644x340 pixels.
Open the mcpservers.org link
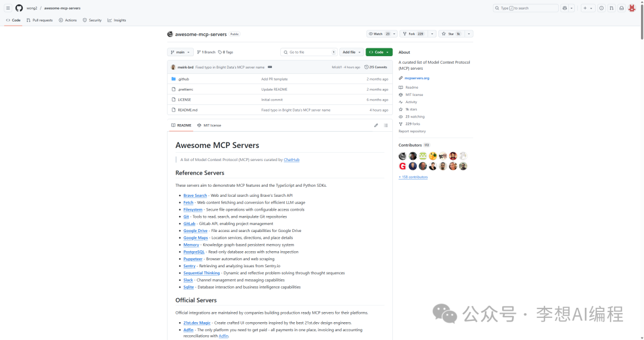tap(416, 78)
